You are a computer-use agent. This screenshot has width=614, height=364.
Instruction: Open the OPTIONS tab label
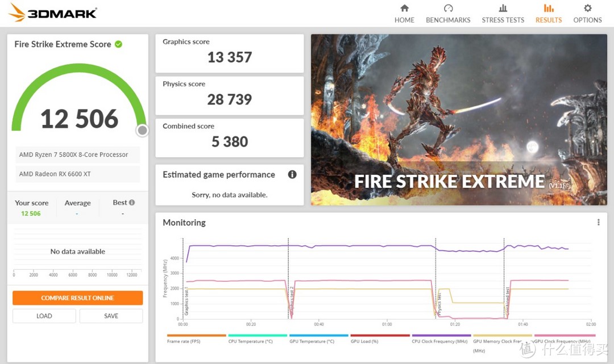coord(587,20)
